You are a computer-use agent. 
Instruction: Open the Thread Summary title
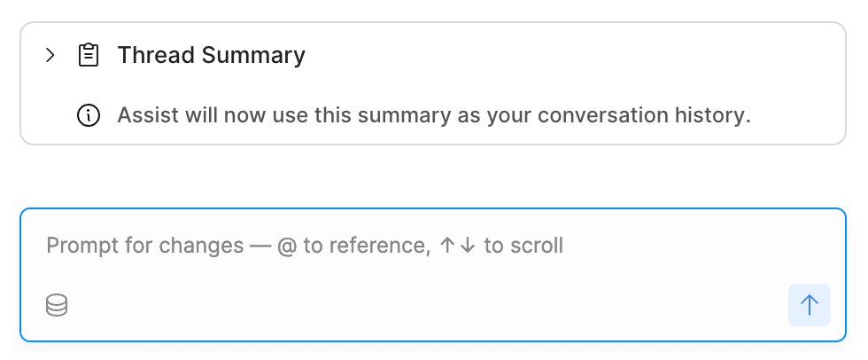(x=211, y=56)
